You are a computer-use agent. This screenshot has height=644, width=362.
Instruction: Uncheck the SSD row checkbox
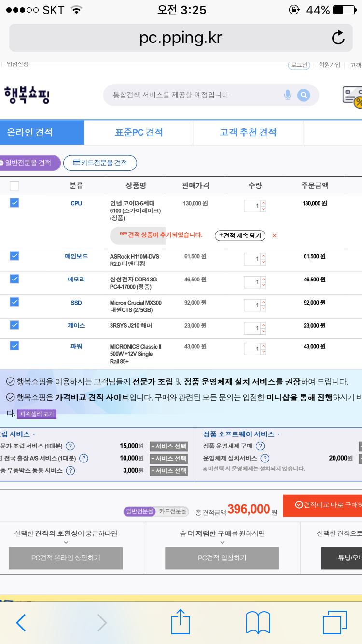[14, 302]
